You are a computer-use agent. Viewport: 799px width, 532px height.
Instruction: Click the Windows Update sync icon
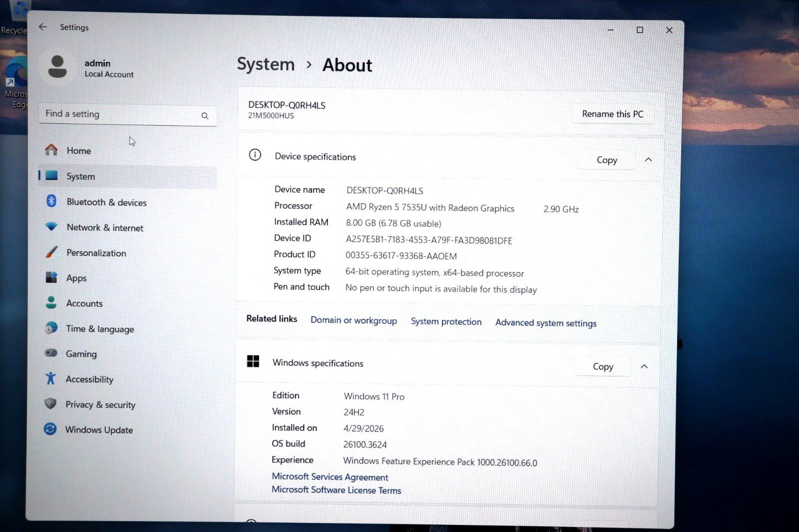click(x=50, y=429)
